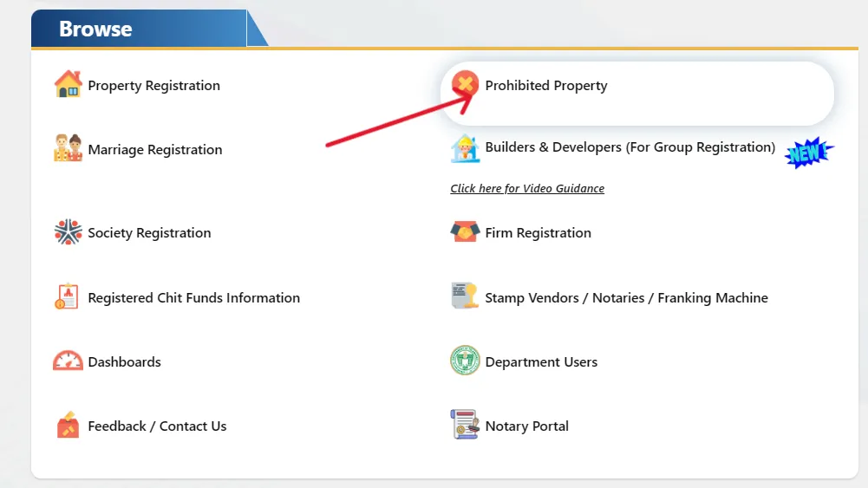Click the Feedback ballot box icon
868x488 pixels.
click(x=69, y=425)
